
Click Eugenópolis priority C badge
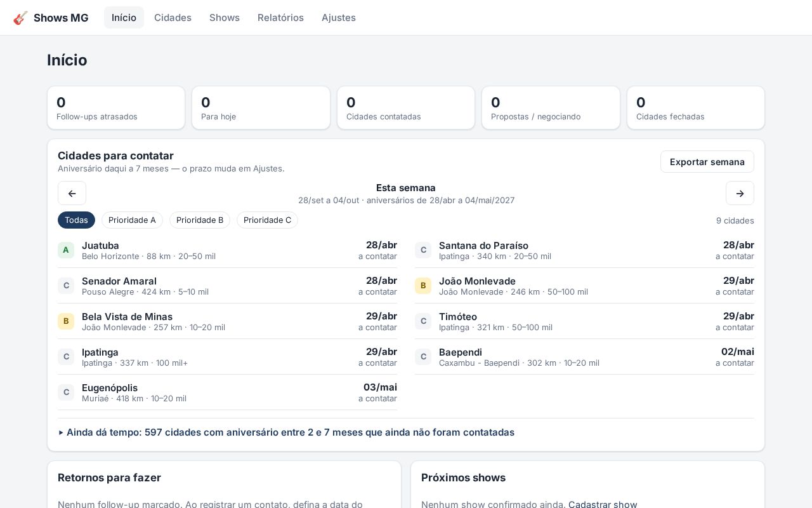pos(66,392)
